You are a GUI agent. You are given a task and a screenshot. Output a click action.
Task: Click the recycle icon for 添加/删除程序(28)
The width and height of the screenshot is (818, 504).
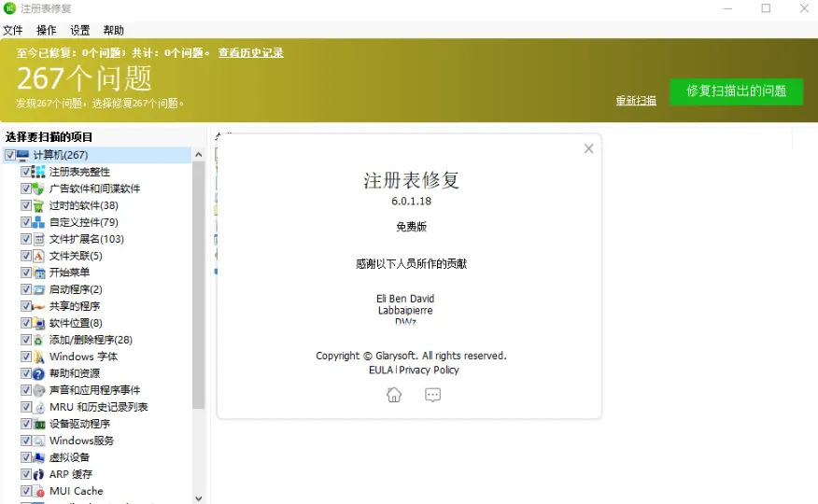[x=38, y=340]
